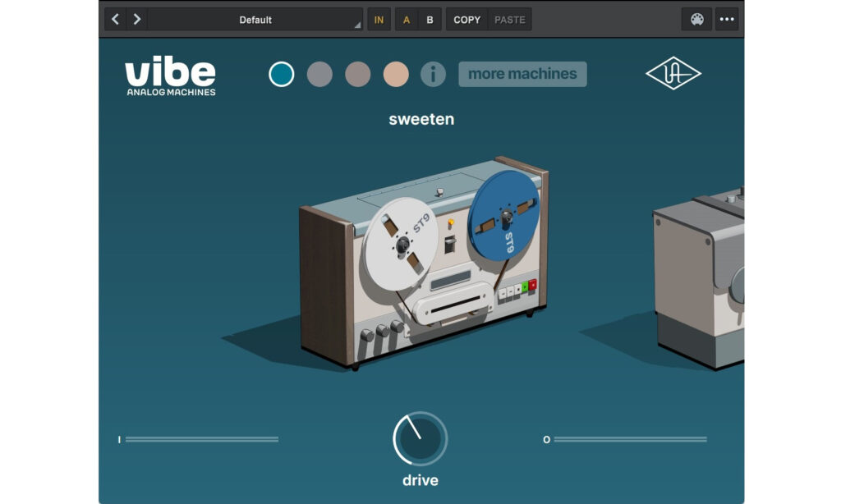Click the drive knob
The image size is (841, 504).
click(420, 439)
